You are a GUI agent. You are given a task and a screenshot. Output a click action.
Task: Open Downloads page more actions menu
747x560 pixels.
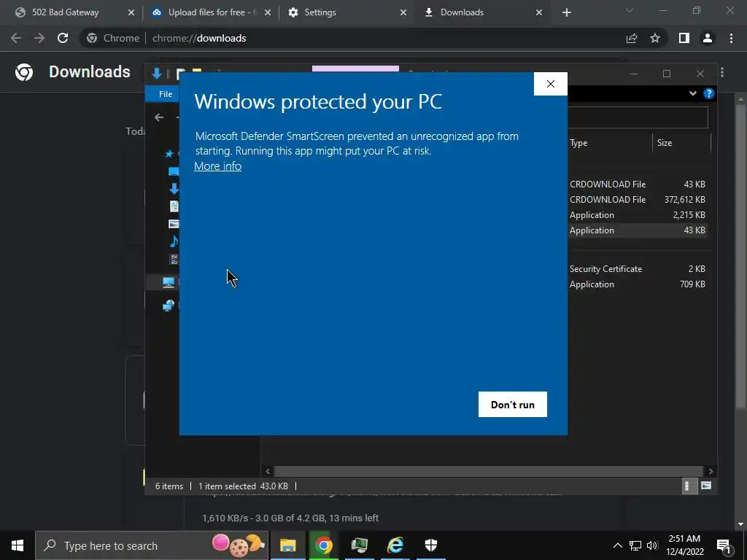pos(722,72)
